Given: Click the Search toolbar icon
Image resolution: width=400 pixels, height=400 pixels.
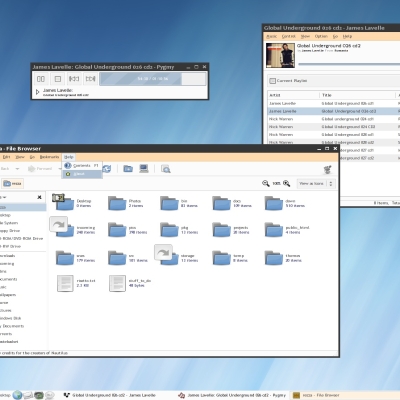Looking at the screenshot, I should coord(166,169).
